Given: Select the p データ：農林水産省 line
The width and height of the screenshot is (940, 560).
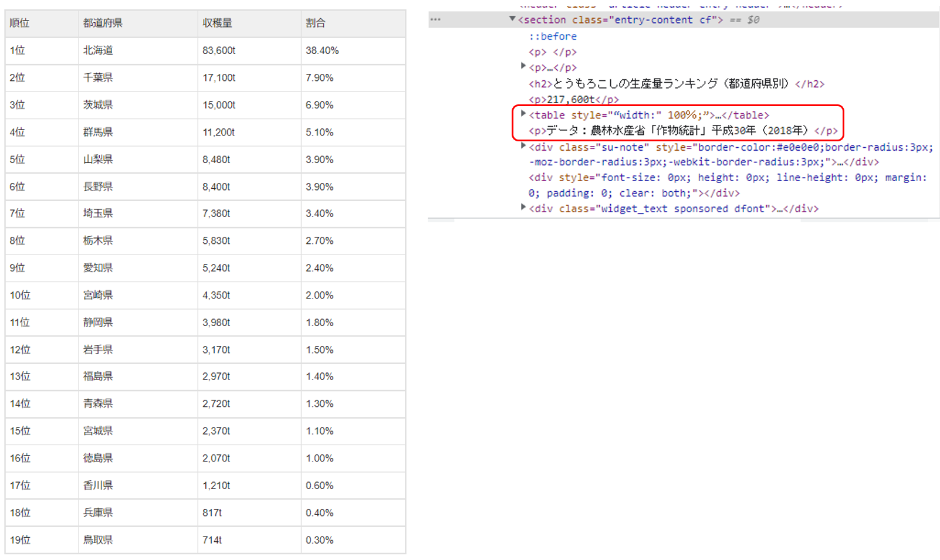Looking at the screenshot, I should tap(684, 131).
